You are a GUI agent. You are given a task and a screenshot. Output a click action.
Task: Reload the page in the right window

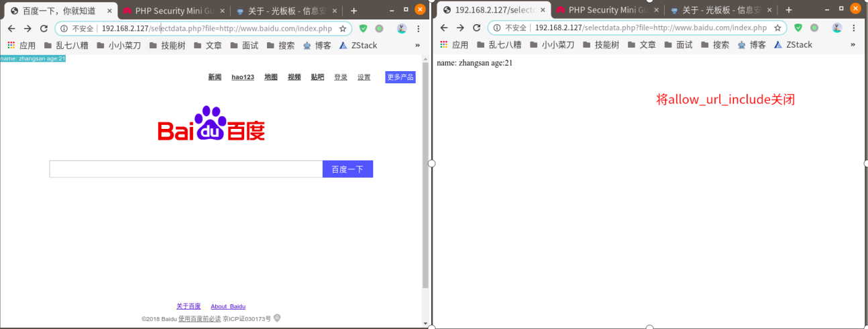[x=476, y=28]
